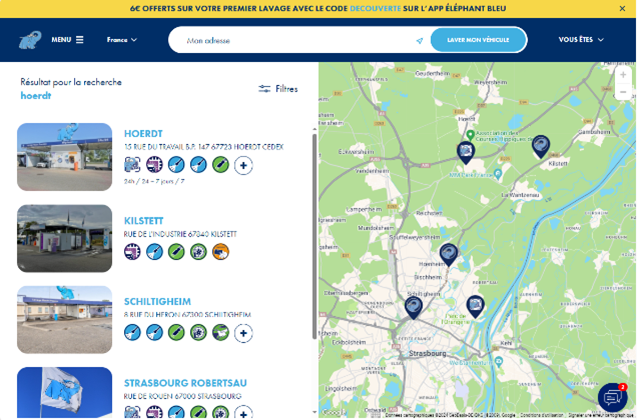Viewport: 637px width, 420px height.
Task: Click Schiltigheim's green-and-navy service icon
Action: [x=221, y=333]
